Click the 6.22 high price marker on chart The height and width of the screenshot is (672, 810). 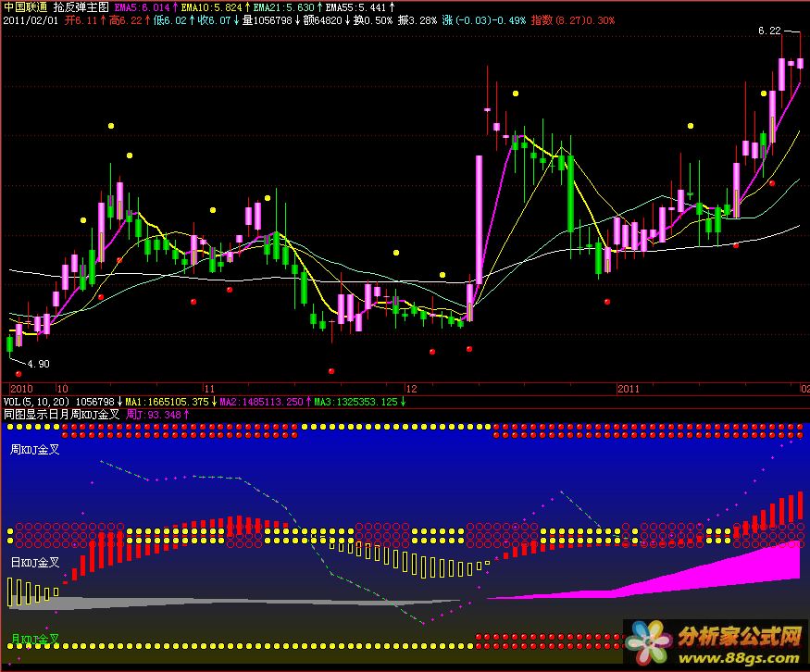(x=769, y=31)
